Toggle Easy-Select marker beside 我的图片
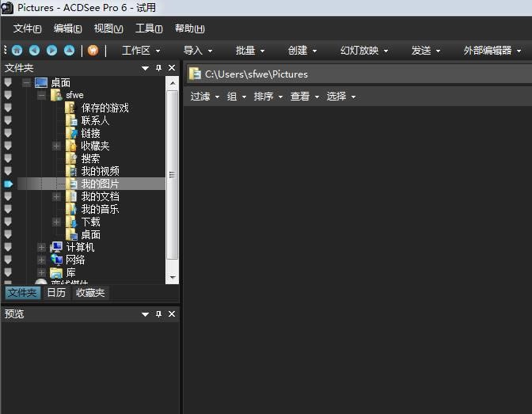Screen dimensions: 532x414 coord(8,184)
